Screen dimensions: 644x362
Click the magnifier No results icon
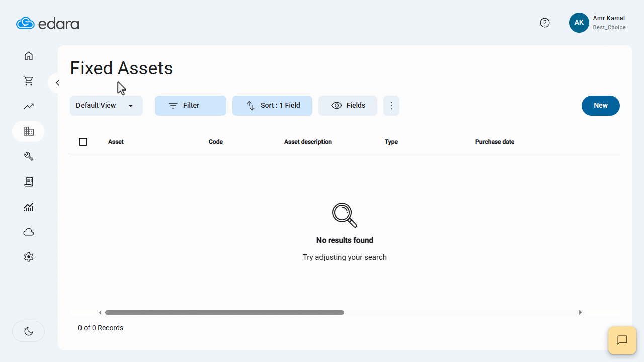click(345, 215)
